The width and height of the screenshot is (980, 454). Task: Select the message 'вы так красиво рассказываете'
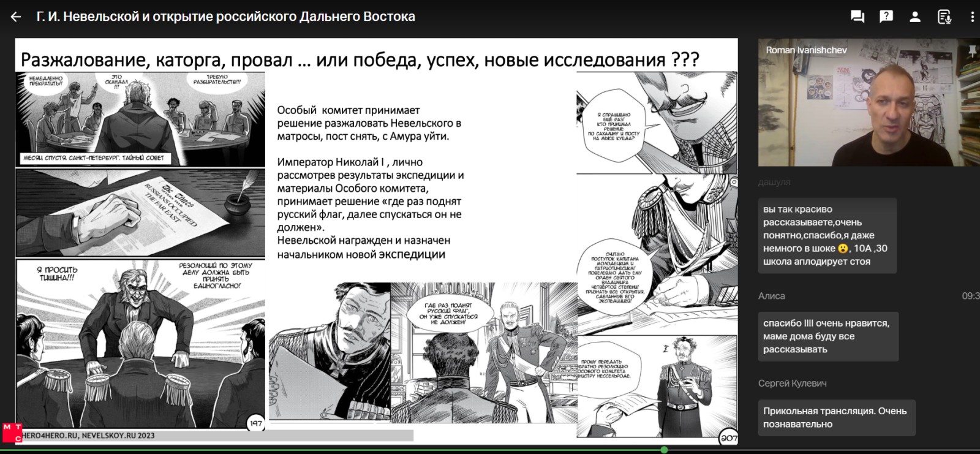[x=827, y=235]
